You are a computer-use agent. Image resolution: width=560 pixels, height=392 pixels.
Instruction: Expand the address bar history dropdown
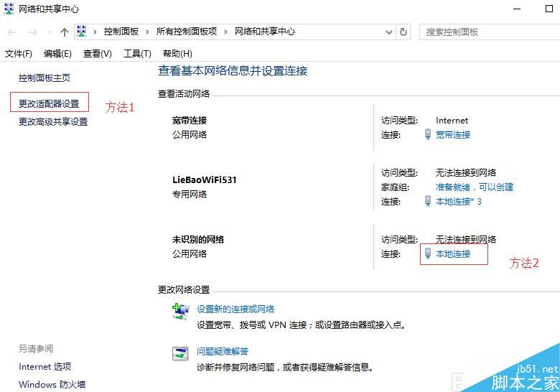[x=388, y=32]
